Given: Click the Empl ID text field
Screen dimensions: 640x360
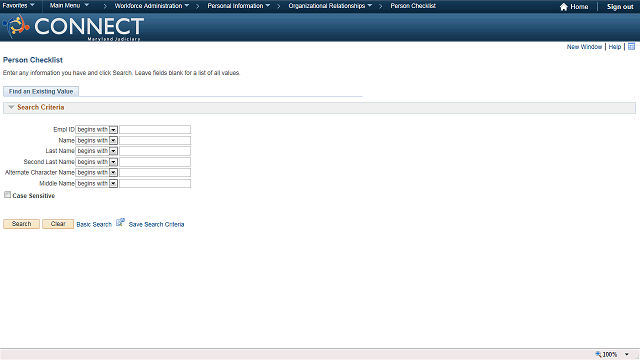Looking at the screenshot, I should tap(155, 129).
